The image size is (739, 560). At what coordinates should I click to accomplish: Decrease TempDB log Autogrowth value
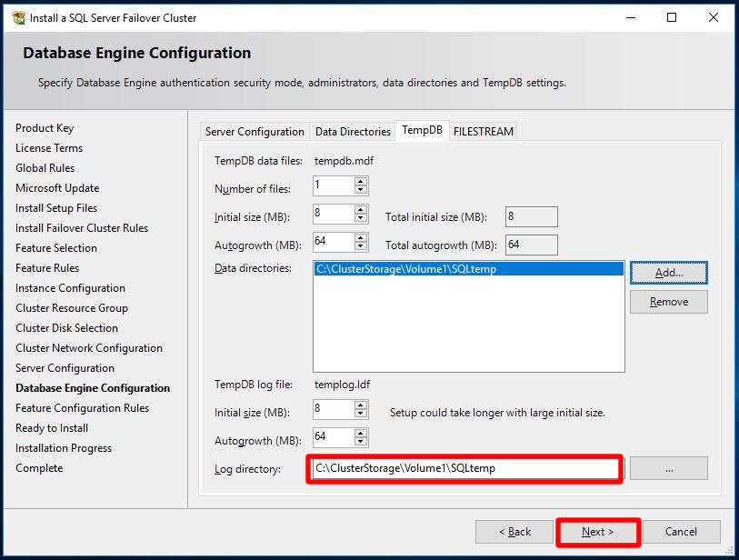tap(361, 442)
